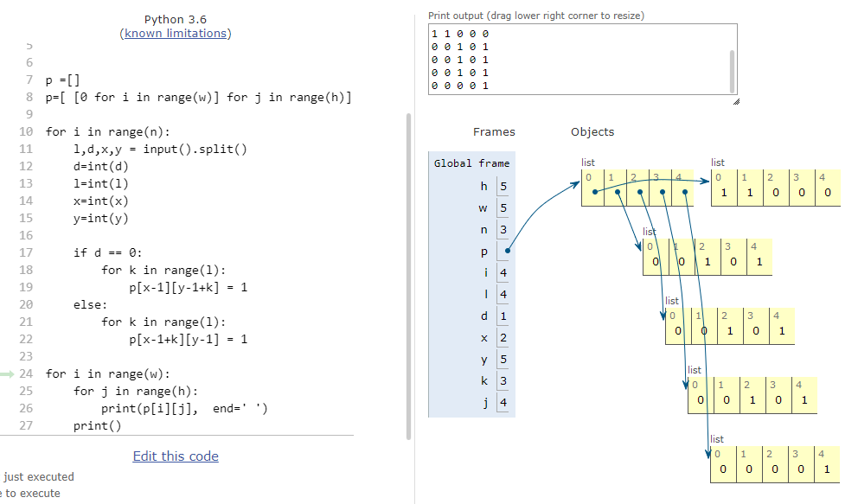Click line 22 p[x-1+k][y-1] = 1
The height and width of the screenshot is (504, 858).
point(189,340)
